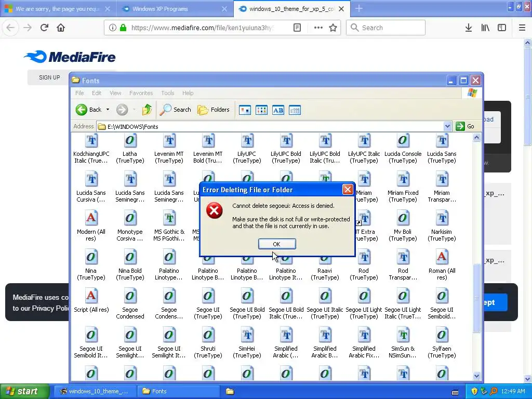
Task: Reload the MediaFire page in the browser
Action: pyautogui.click(x=44, y=28)
